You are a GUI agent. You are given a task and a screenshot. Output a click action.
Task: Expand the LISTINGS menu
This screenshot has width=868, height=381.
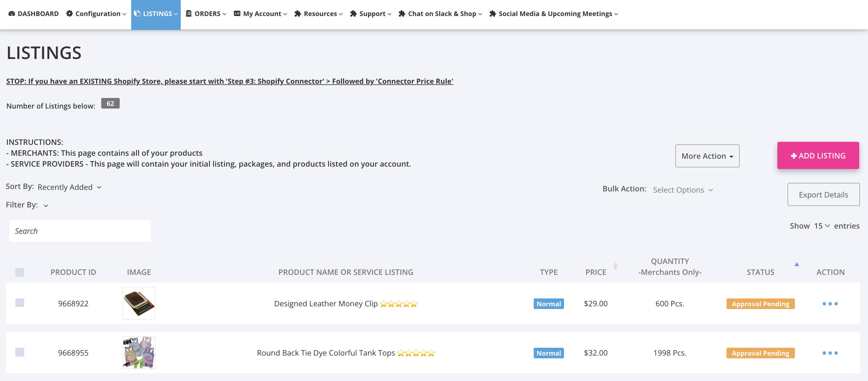(156, 14)
